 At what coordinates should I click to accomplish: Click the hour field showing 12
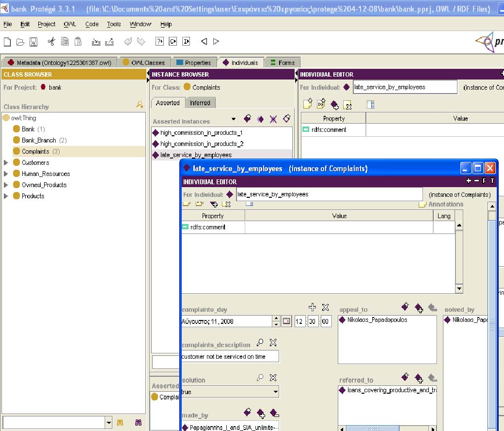tap(299, 321)
